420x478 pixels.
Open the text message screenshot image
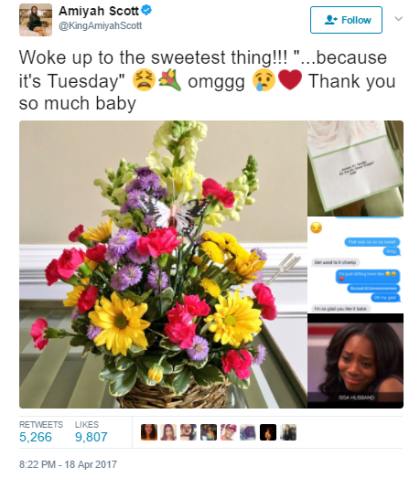[355, 265]
